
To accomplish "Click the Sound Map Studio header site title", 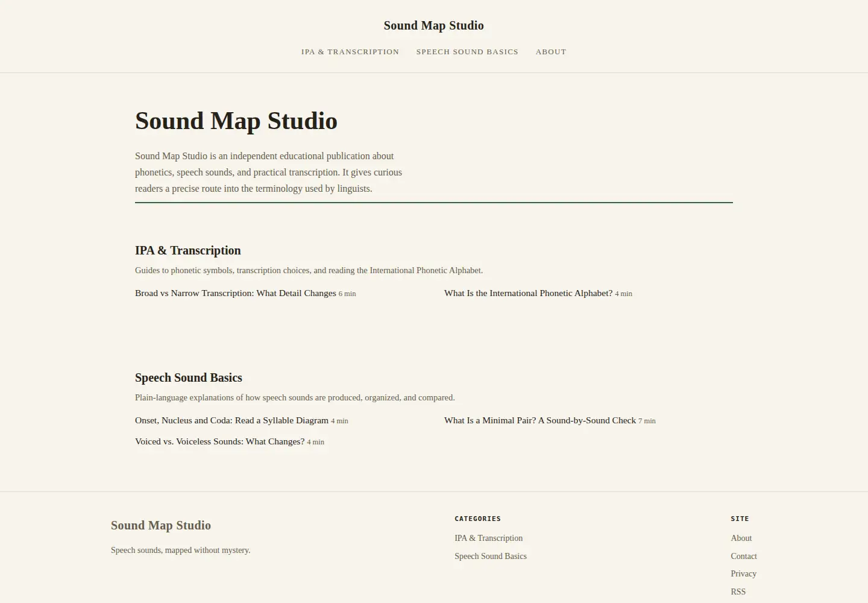I will click(434, 25).
